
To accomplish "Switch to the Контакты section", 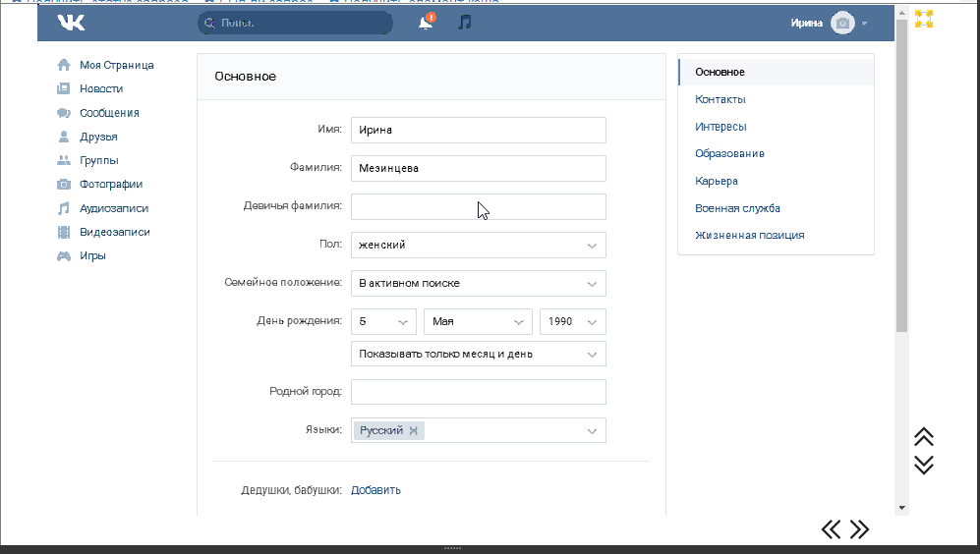I will click(720, 99).
